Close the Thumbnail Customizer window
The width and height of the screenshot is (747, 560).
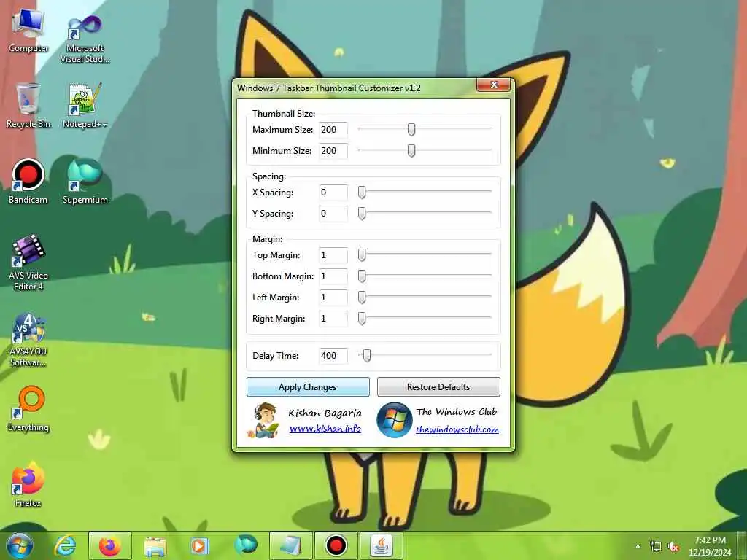tap(494, 85)
